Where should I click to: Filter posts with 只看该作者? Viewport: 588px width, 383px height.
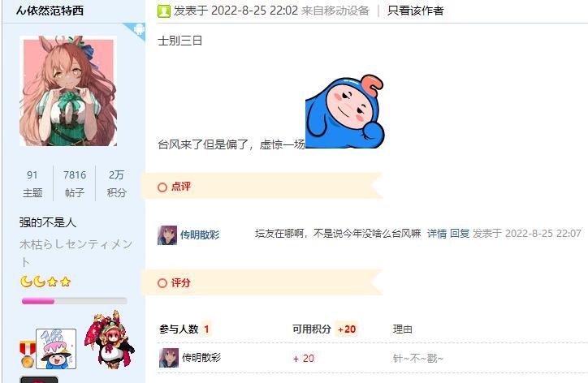pos(416,11)
